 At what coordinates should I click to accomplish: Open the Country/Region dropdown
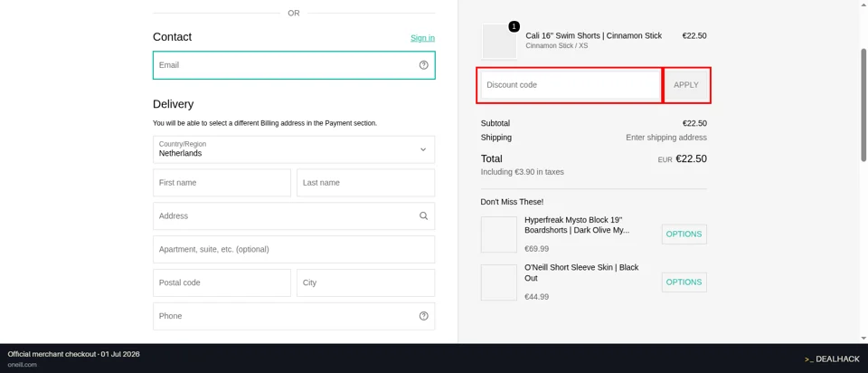[294, 149]
